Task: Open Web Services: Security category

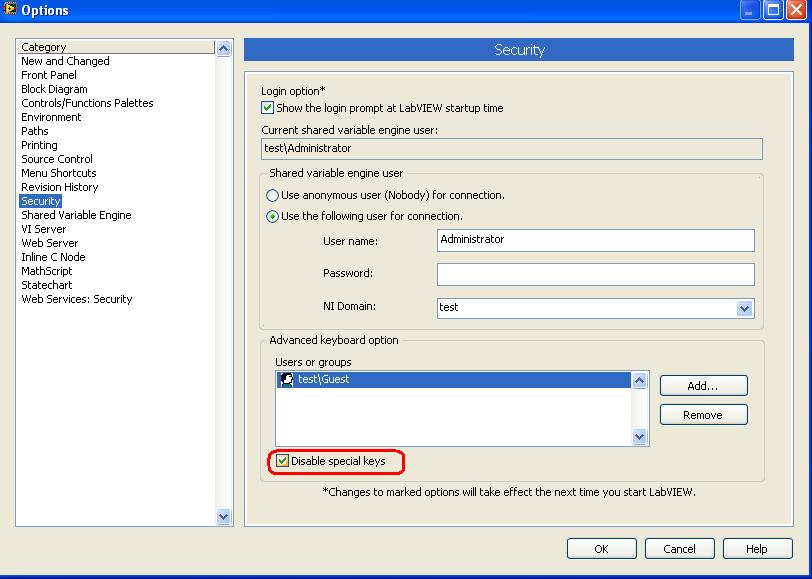Action: pyautogui.click(x=77, y=299)
